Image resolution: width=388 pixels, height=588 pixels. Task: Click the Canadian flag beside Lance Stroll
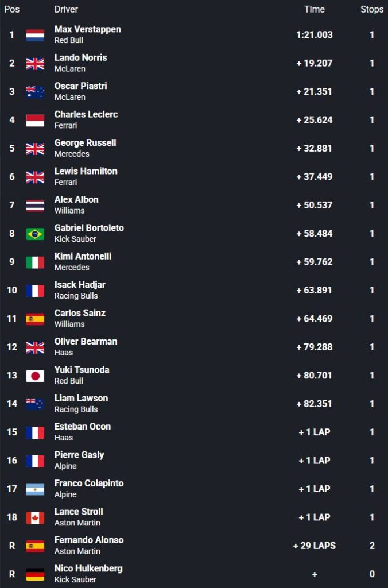[35, 517]
